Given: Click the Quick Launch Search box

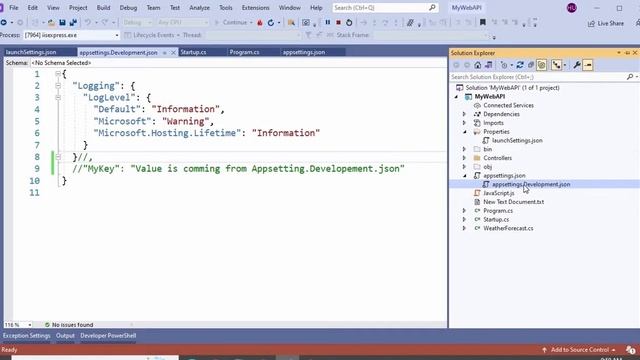Looking at the screenshot, I should point(385,8).
